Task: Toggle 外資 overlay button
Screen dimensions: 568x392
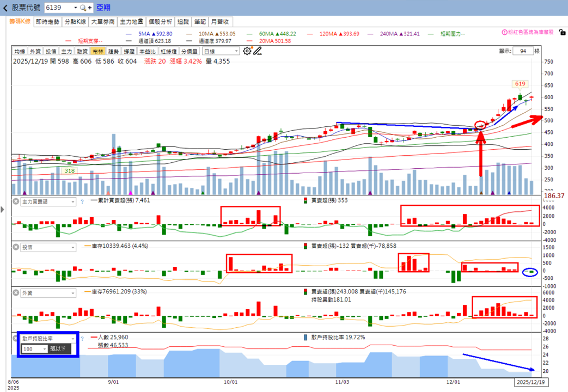Action: (x=35, y=51)
